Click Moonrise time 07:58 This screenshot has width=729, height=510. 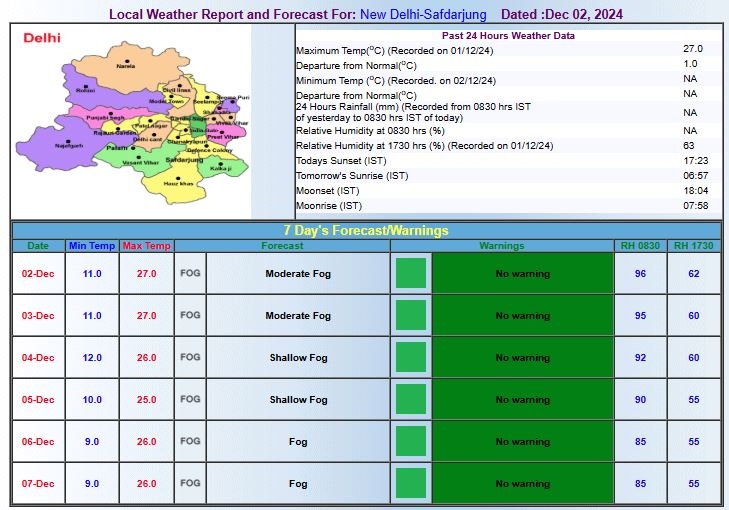pyautogui.click(x=696, y=205)
